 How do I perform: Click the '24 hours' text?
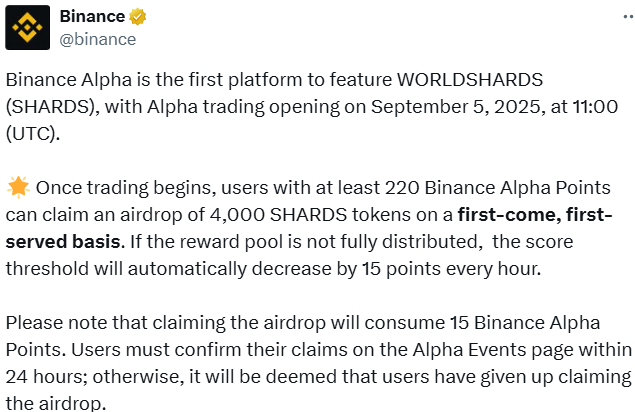pos(46,377)
